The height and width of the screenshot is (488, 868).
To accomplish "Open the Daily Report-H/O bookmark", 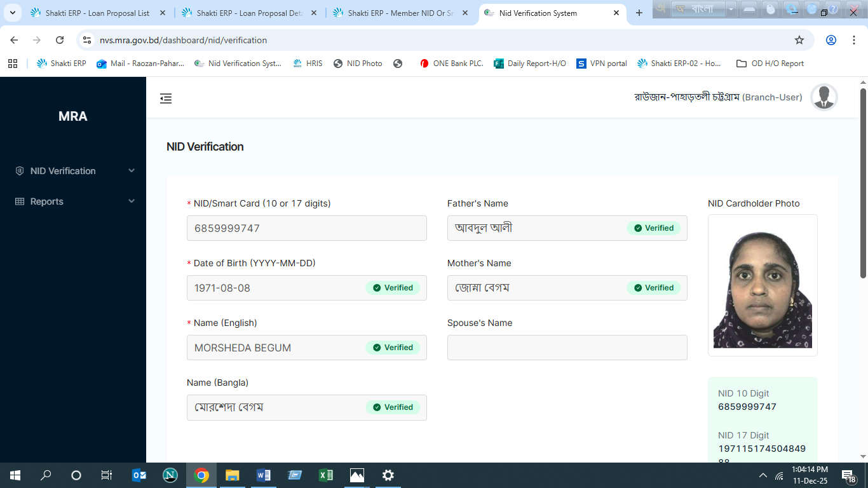I will point(530,64).
